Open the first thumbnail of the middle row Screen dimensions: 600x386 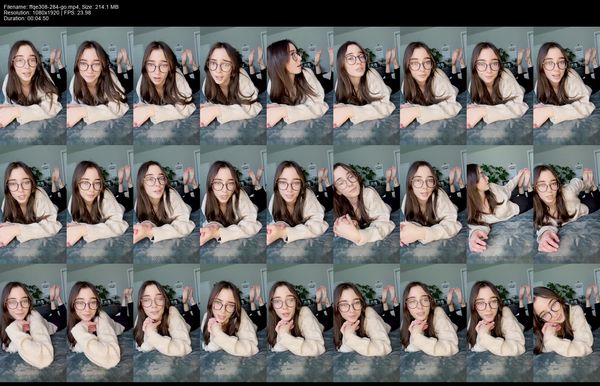click(x=33, y=205)
